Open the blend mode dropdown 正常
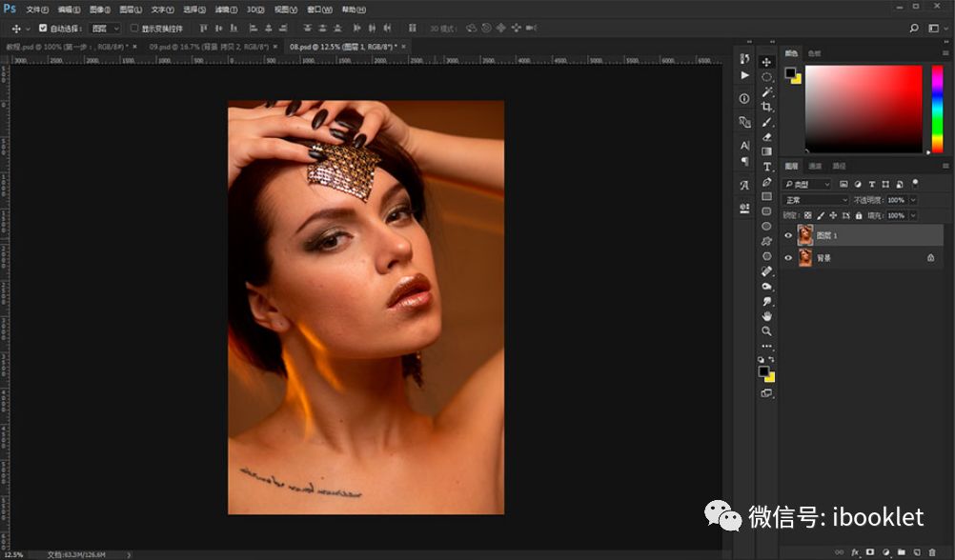The width and height of the screenshot is (955, 560). [x=815, y=200]
